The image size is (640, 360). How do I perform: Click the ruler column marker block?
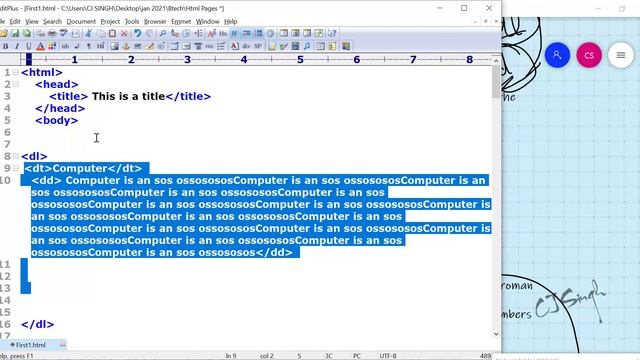pyautogui.click(x=29, y=60)
